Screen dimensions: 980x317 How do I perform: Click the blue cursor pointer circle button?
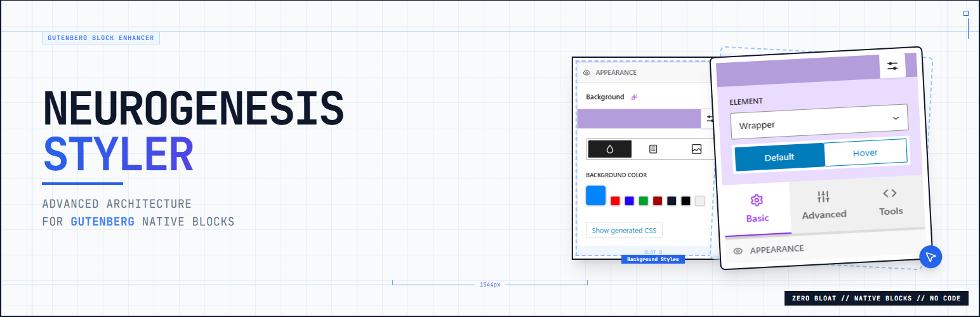[930, 257]
